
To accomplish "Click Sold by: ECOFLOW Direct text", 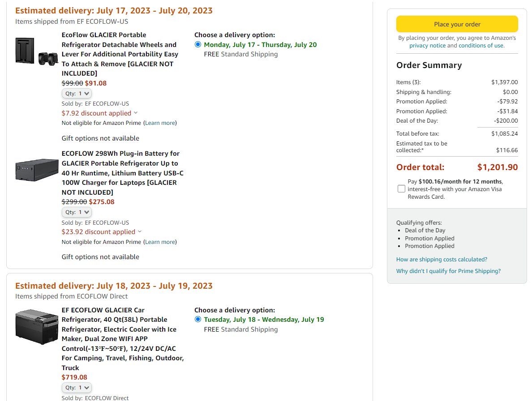I will pyautogui.click(x=95, y=398).
